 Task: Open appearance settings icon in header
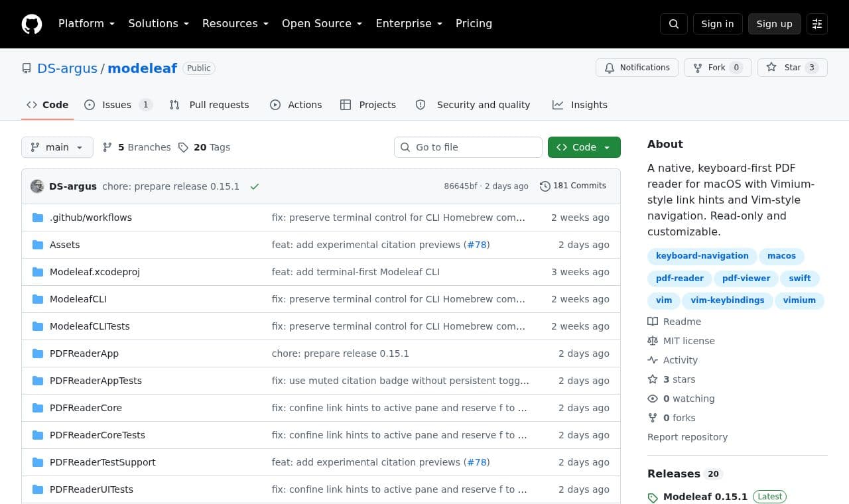tap(817, 24)
